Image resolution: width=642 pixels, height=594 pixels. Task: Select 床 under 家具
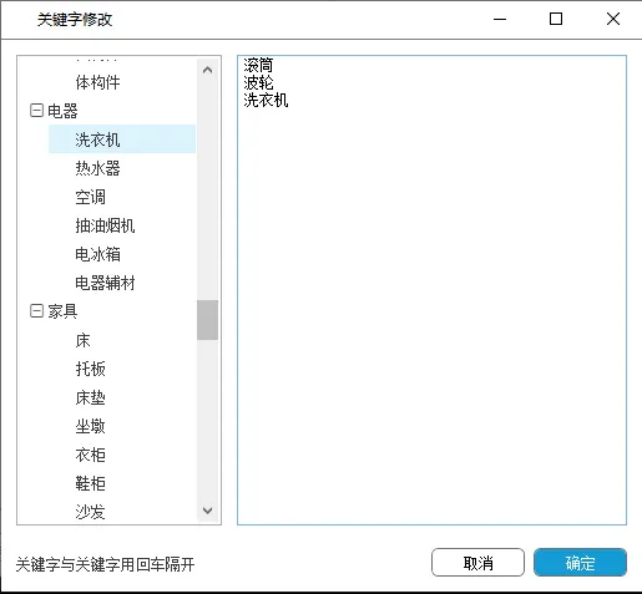[83, 340]
